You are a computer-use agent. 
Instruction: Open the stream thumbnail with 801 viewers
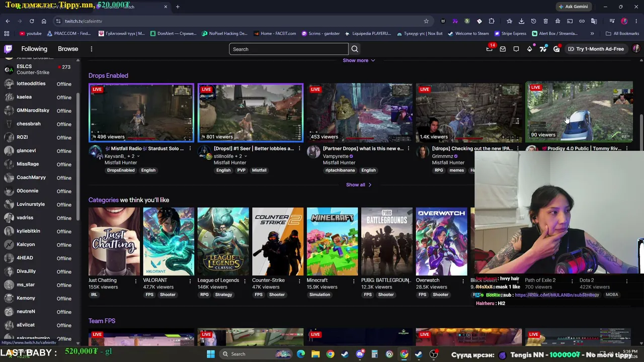coord(251,113)
